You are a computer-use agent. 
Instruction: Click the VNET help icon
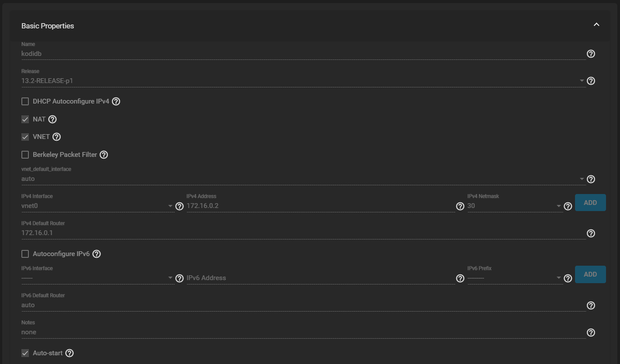(56, 137)
